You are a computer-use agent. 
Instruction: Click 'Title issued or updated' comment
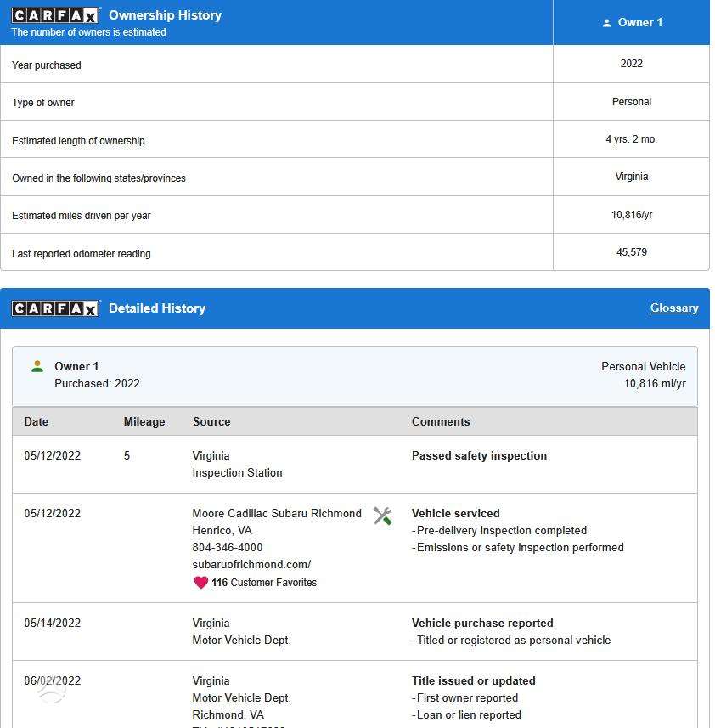[x=474, y=680]
